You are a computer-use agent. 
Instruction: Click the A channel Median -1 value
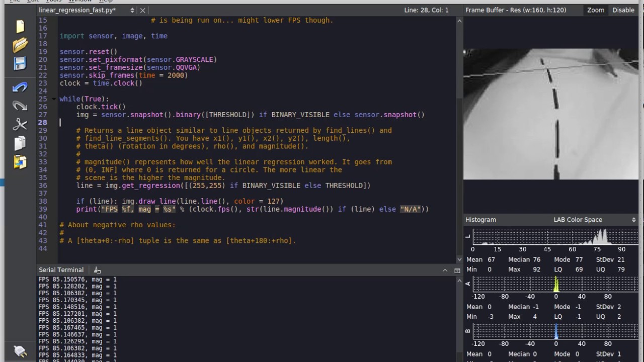pos(535,307)
